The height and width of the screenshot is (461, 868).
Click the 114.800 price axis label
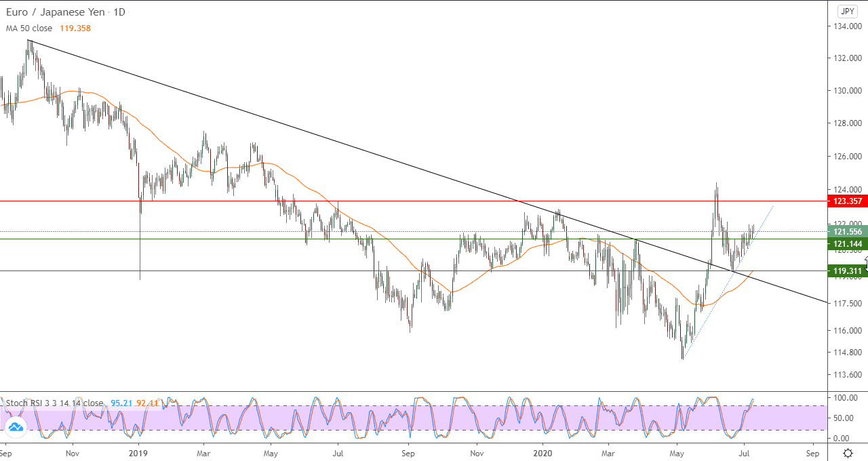tap(848, 353)
